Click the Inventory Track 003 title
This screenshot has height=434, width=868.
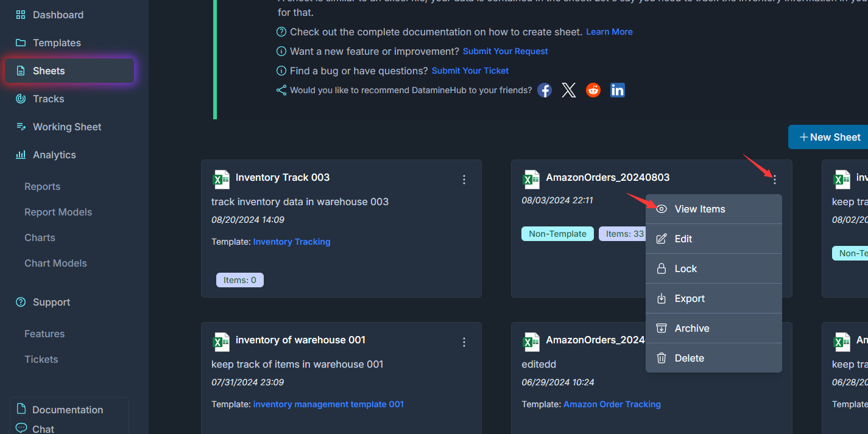click(x=283, y=178)
